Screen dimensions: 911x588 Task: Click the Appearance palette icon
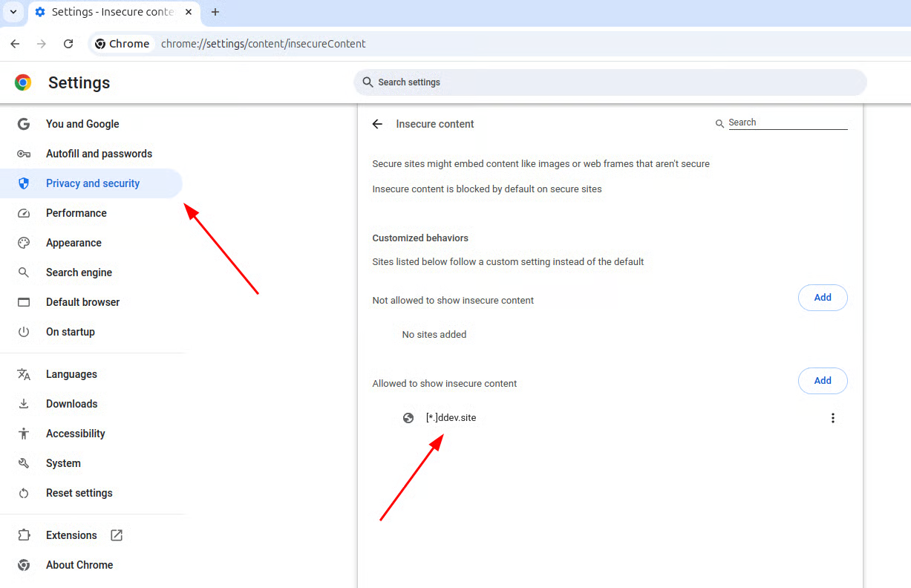pos(24,243)
